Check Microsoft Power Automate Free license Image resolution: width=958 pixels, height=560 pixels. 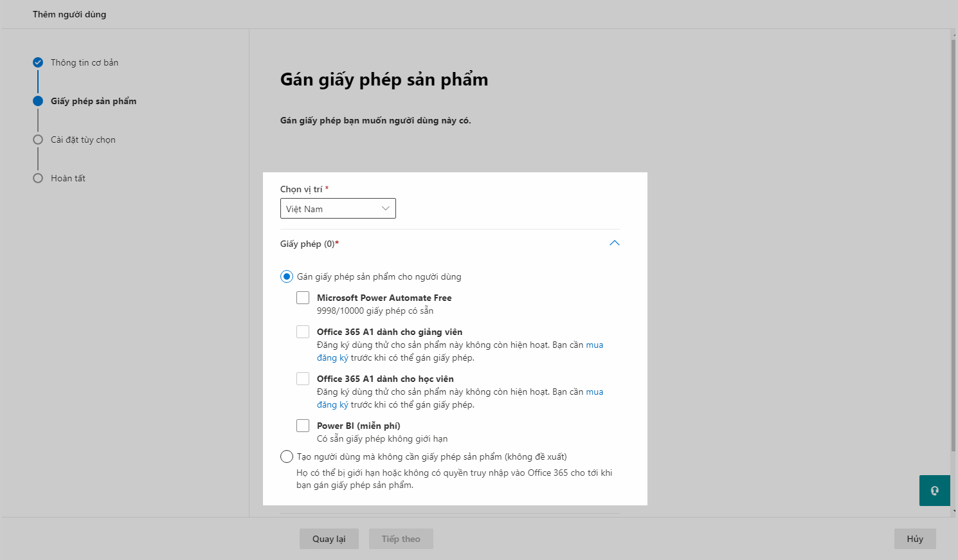(303, 298)
